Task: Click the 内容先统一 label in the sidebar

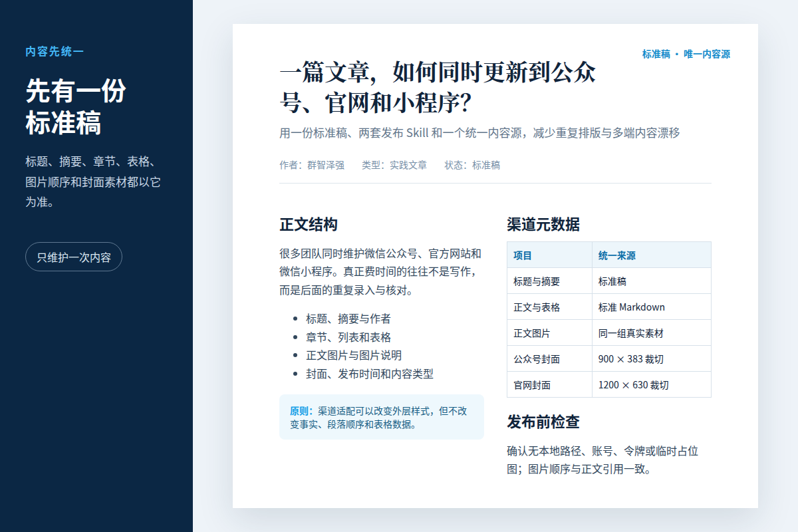Action: [55, 51]
